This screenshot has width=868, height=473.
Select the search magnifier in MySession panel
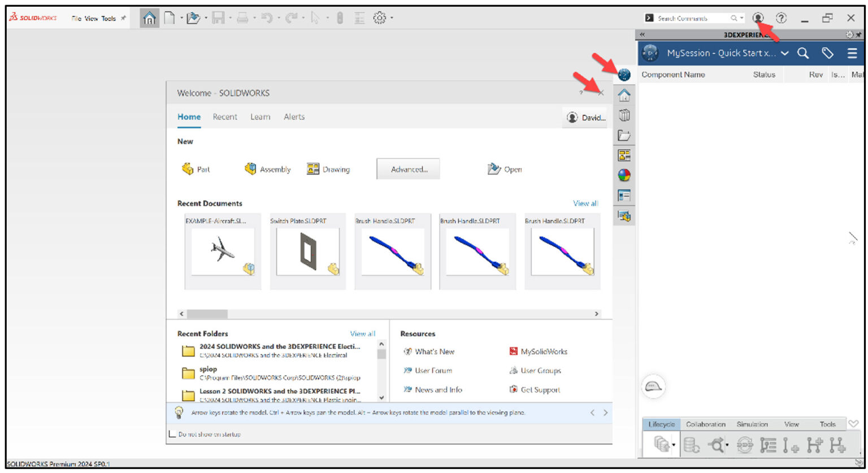tap(803, 53)
